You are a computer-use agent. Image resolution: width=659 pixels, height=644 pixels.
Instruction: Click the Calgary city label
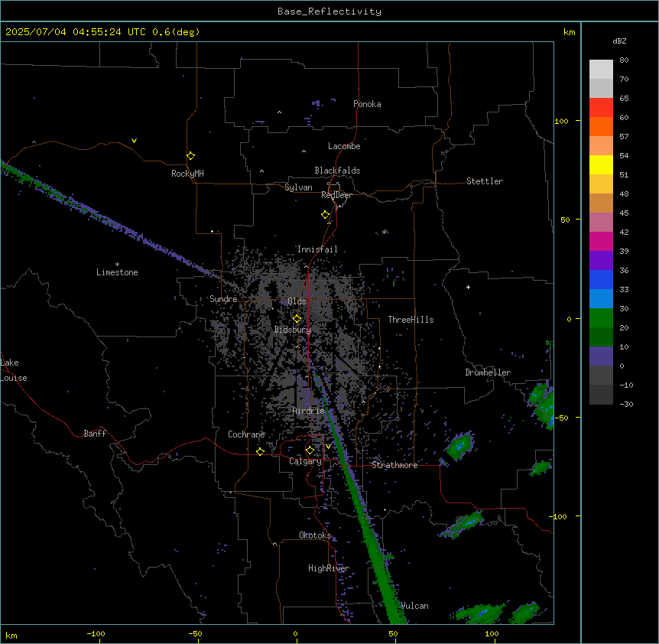305,461
